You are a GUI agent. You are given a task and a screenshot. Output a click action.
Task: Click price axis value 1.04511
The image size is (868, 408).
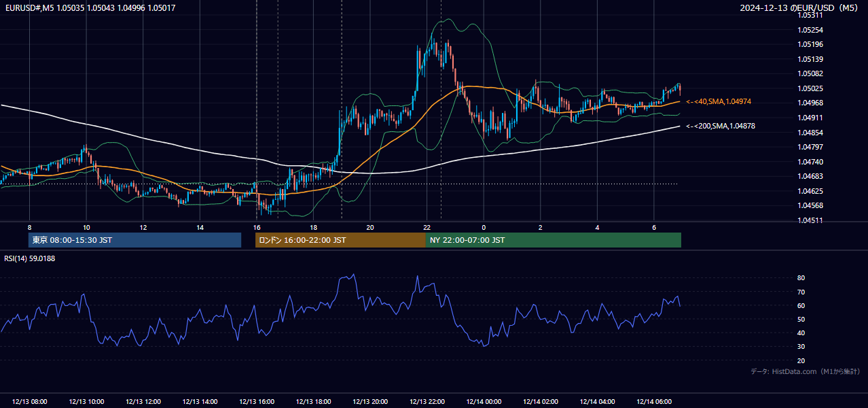(x=810, y=220)
